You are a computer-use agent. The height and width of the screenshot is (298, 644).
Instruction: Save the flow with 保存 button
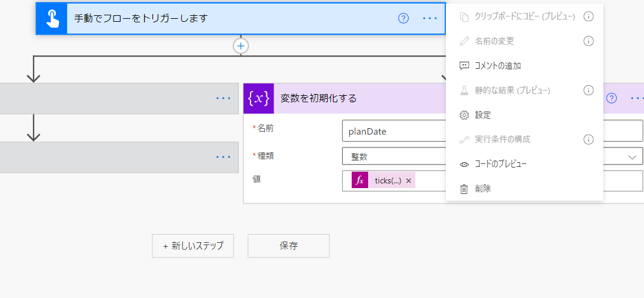click(x=289, y=246)
